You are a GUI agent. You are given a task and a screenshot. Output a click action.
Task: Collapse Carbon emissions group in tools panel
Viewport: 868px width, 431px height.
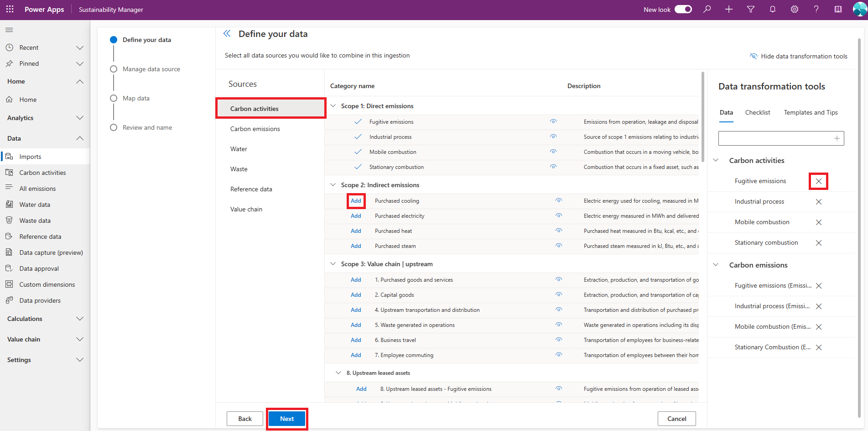click(x=716, y=265)
